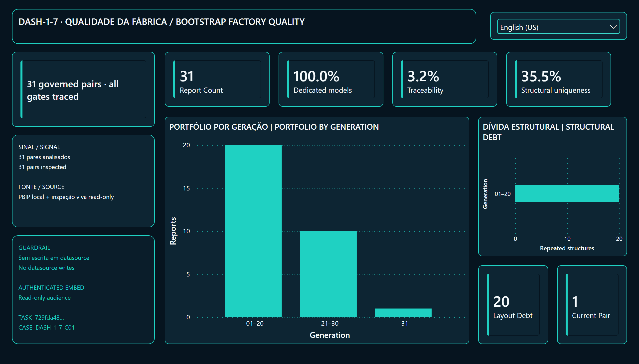Click the 01–20 structural debt horizontal bar
639x364 pixels.
coord(567,193)
